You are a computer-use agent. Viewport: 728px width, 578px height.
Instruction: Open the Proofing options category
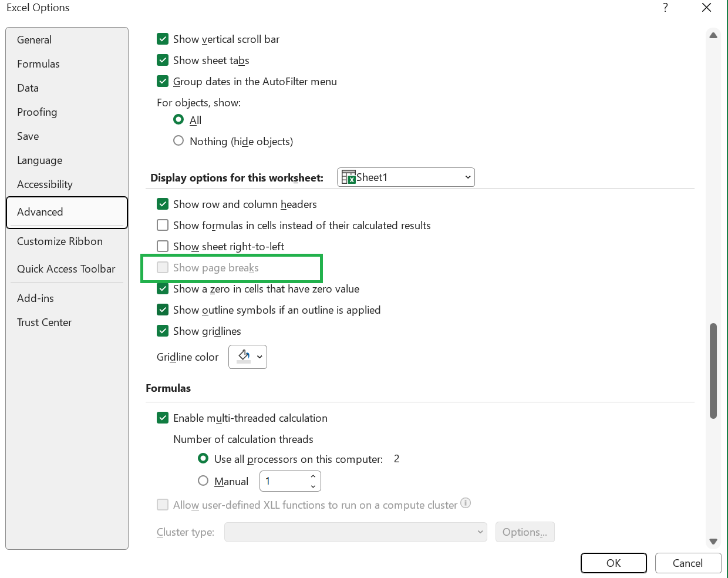click(67, 112)
